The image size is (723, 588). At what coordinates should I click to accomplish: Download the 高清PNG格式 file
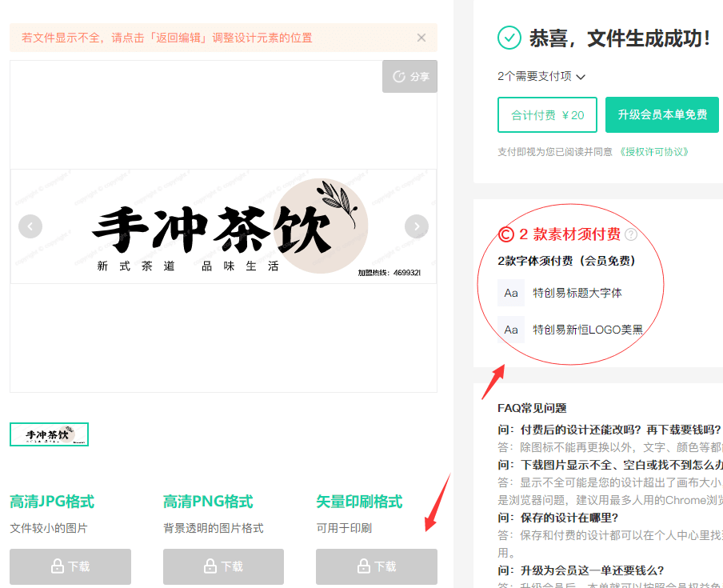222,566
